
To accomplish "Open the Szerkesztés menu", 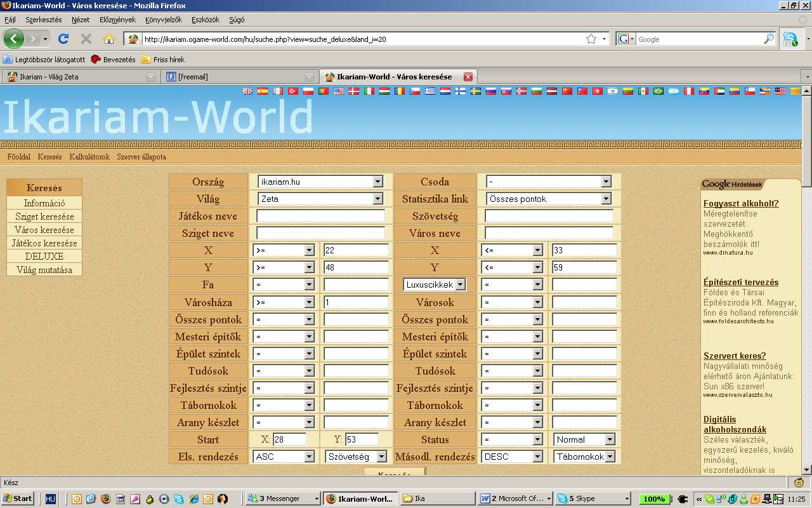I will [44, 20].
